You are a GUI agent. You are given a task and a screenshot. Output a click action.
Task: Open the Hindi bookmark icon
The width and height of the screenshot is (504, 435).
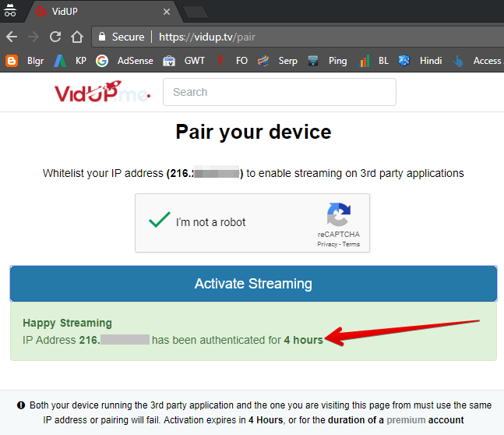click(404, 61)
